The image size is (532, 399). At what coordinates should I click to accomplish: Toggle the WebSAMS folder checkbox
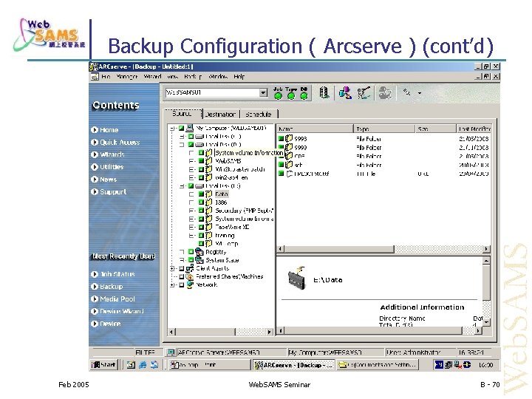tap(201, 161)
